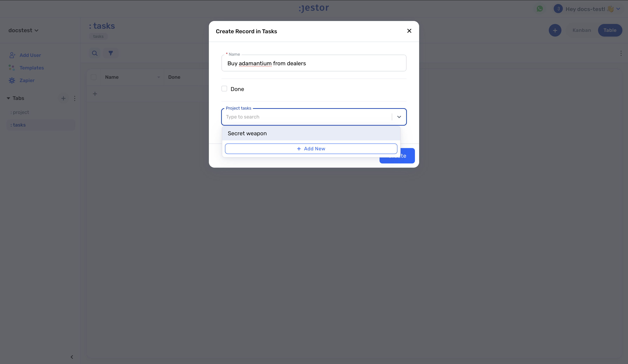Click the jestor logo

coord(314,8)
